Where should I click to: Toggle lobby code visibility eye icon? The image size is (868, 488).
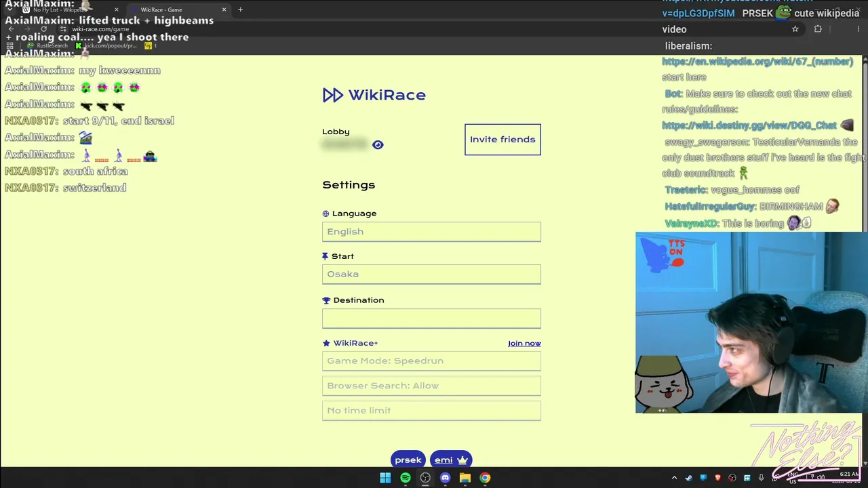pos(378,144)
